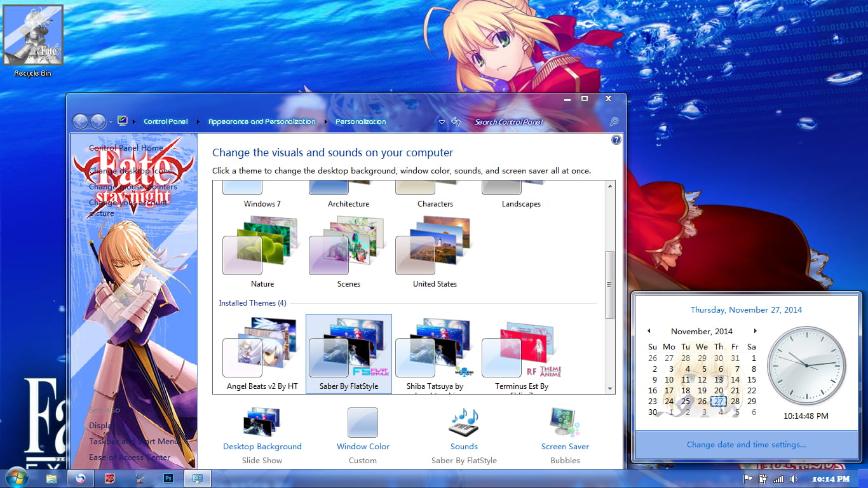
Task: Click the volume icon in the system tray
Action: point(794,479)
